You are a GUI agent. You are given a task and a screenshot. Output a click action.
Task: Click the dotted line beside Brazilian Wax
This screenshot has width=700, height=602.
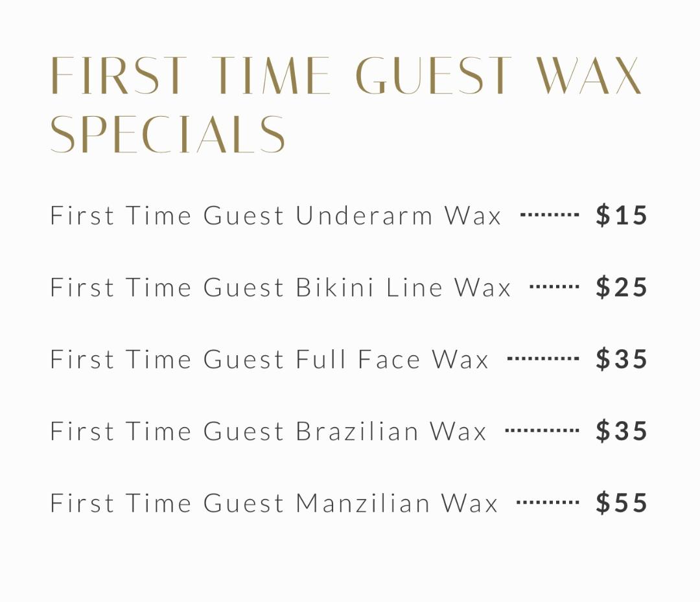[542, 430]
